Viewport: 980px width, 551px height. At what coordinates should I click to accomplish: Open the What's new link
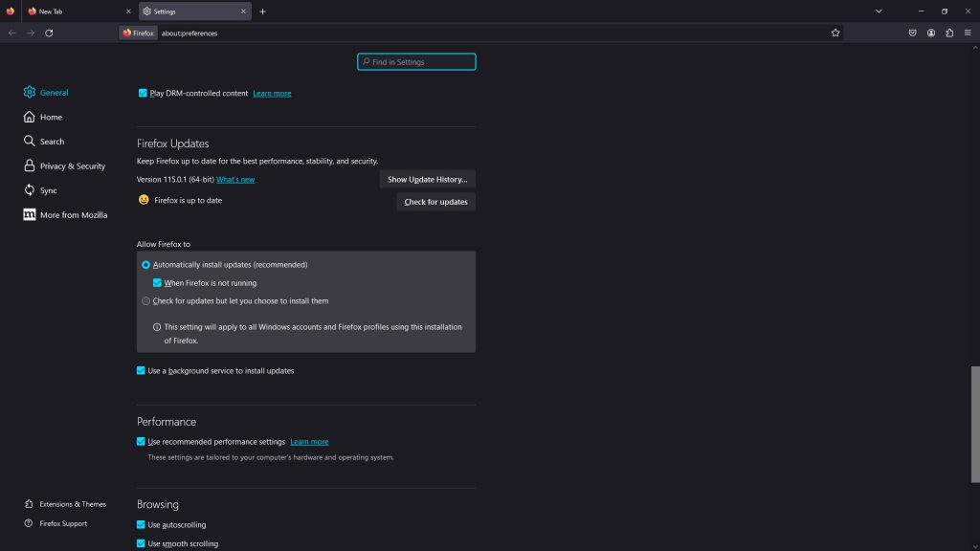[x=234, y=179]
